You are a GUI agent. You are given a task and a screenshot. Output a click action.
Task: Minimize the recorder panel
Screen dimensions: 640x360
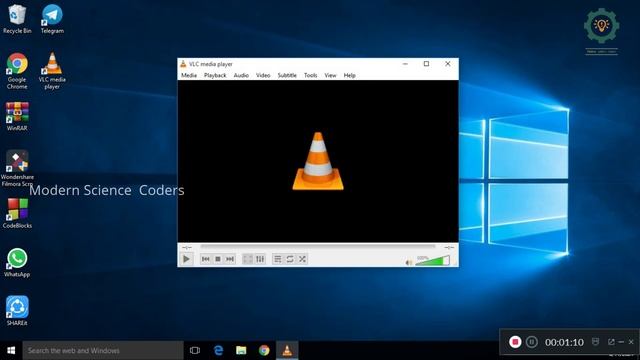pos(621,342)
